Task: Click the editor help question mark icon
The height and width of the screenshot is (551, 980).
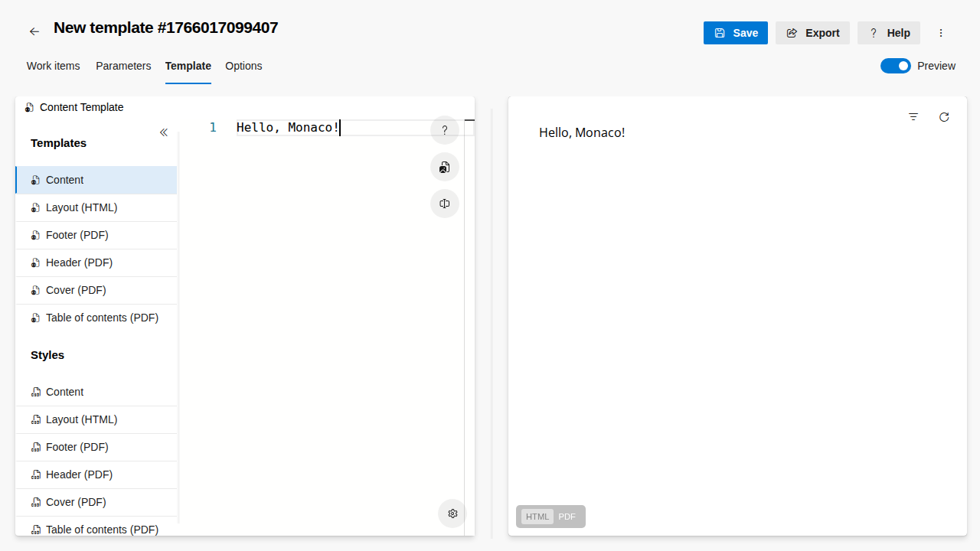Action: point(445,130)
